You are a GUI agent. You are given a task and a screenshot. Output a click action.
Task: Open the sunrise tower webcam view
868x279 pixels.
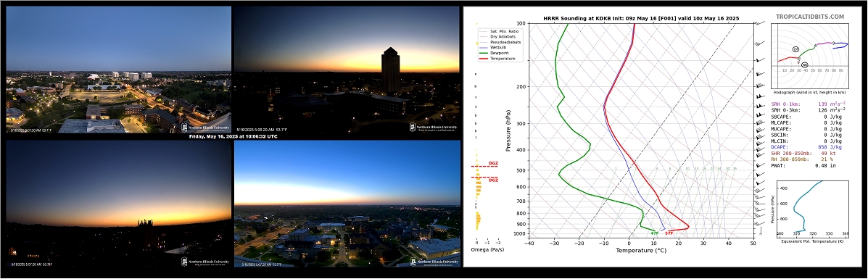coord(347,70)
